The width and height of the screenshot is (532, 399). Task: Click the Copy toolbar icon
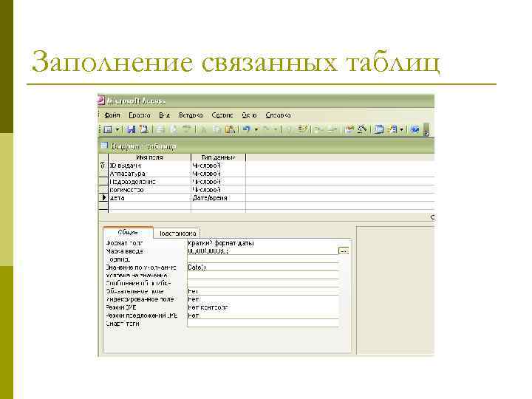click(216, 129)
